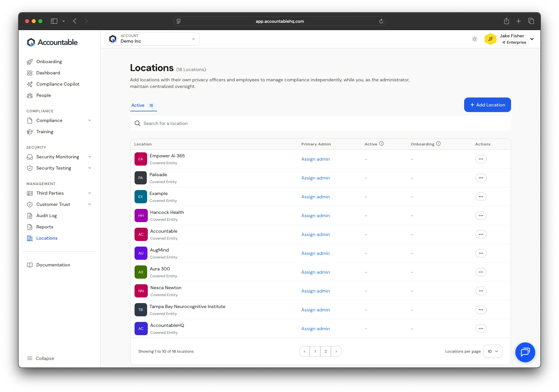Select Locations in the sidebar
Image resolution: width=559 pixels, height=392 pixels.
click(x=47, y=238)
